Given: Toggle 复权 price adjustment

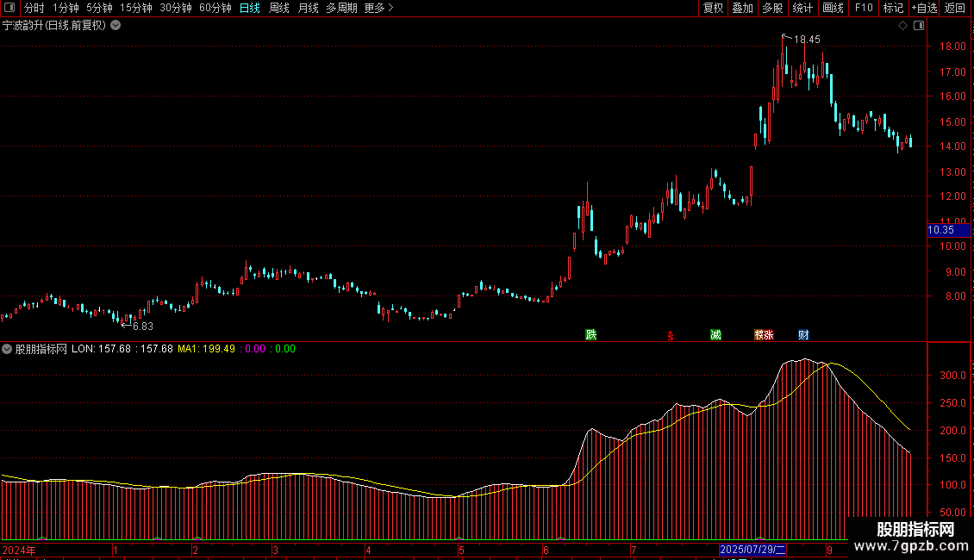Looking at the screenshot, I should coord(714,9).
